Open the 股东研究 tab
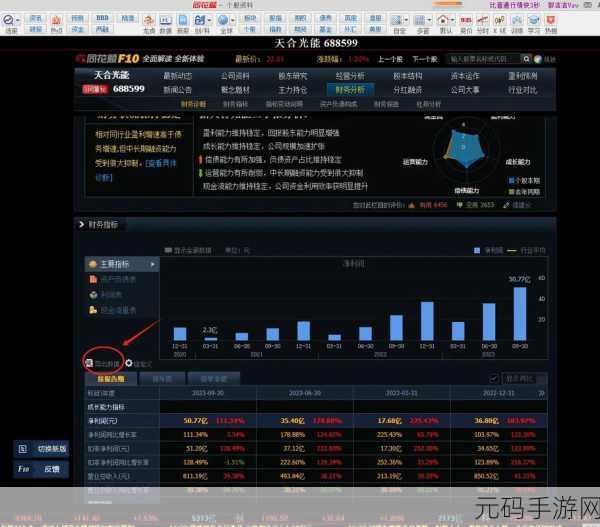600x527 pixels. 293,76
